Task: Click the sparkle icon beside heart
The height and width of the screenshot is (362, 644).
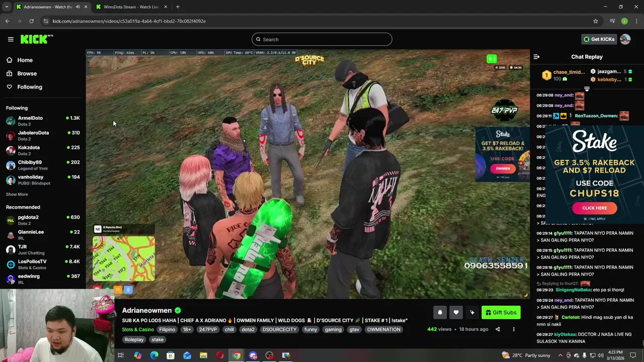Action: (x=472, y=313)
